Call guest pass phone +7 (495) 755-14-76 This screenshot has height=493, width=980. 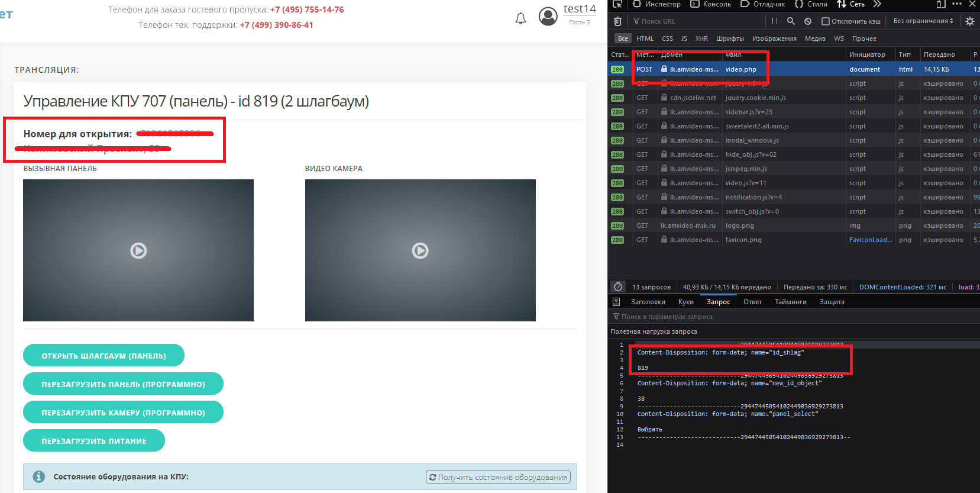[x=307, y=9]
